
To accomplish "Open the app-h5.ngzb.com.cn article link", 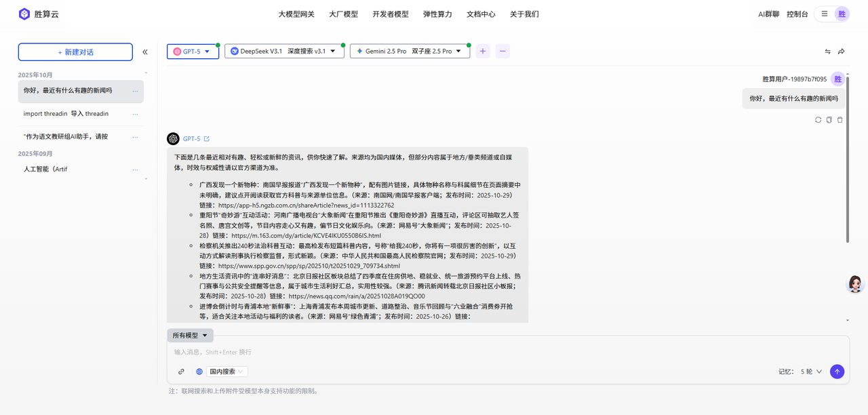I will coord(306,205).
